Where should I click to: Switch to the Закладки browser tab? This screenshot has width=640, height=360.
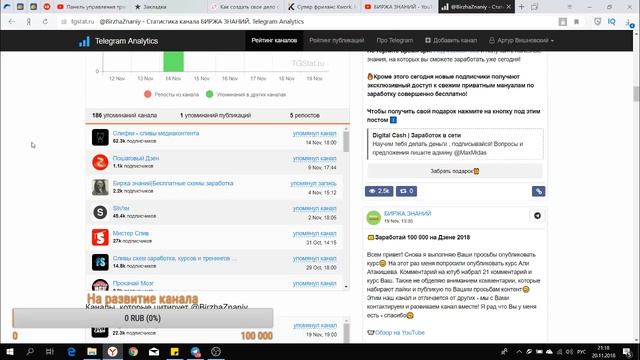coord(168,7)
